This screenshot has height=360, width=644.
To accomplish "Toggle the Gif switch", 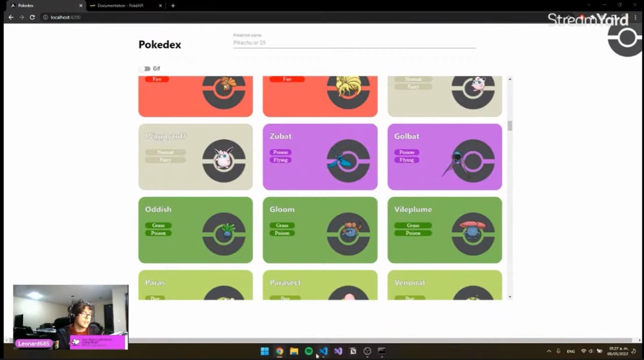I will (145, 69).
